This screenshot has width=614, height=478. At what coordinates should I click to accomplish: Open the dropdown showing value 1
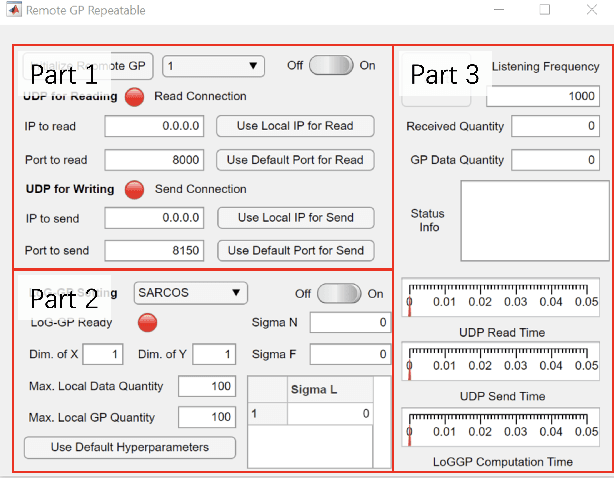pos(213,66)
